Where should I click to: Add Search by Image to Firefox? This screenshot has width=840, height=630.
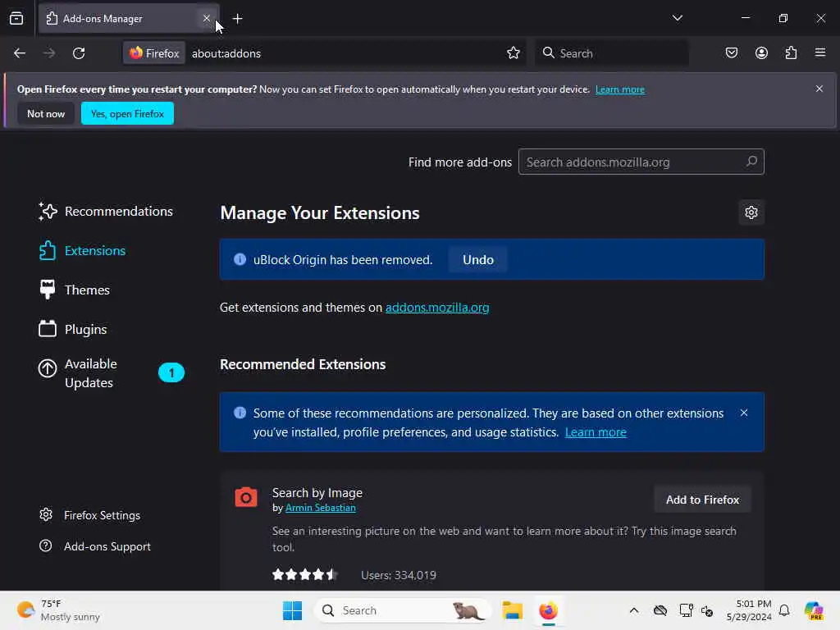pos(702,500)
